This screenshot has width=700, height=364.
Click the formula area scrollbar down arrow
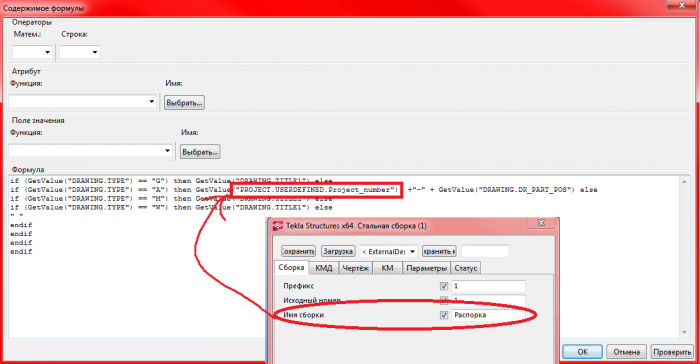[684, 333]
